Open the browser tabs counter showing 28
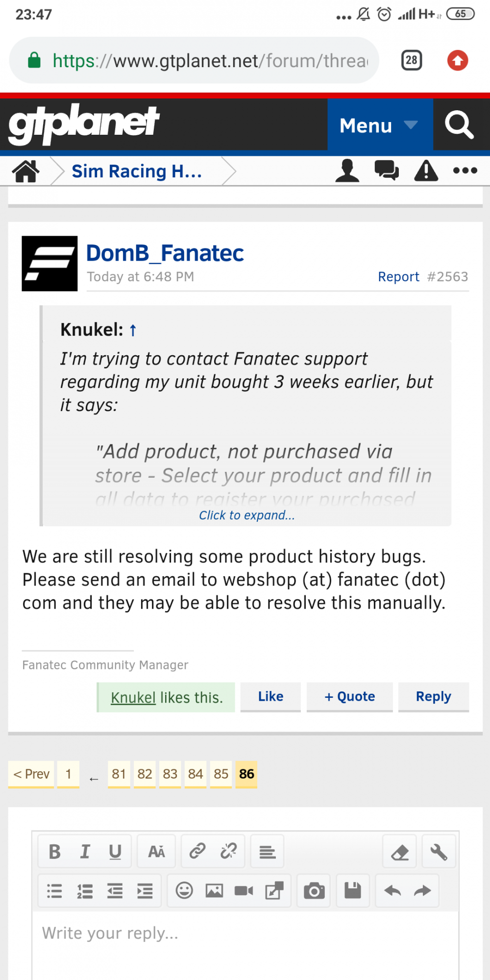The width and height of the screenshot is (490, 980). [412, 61]
